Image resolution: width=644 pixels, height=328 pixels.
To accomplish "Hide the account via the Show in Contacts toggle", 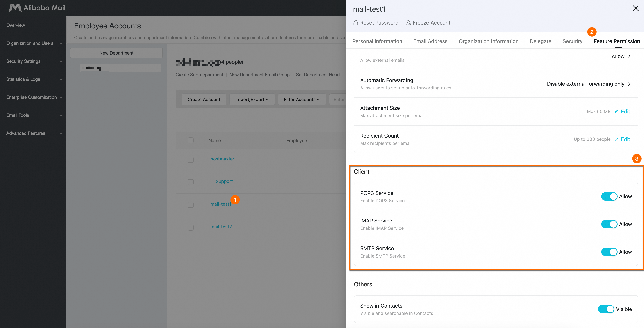I will 606,309.
